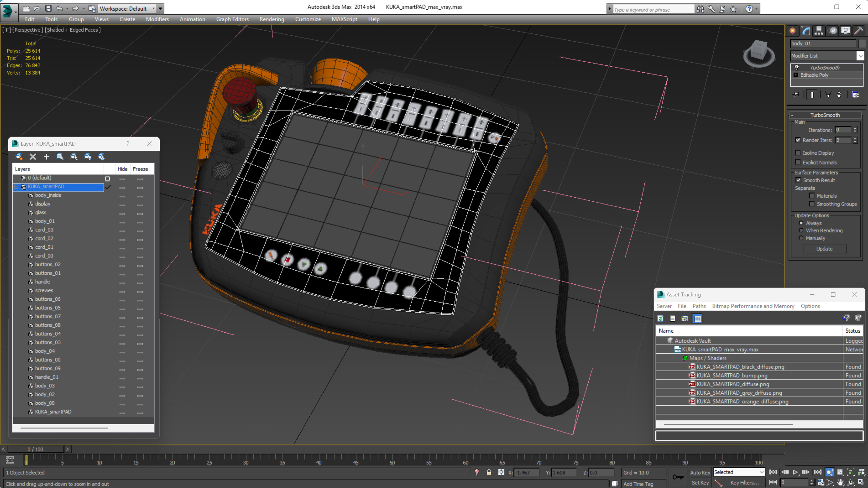This screenshot has height=488, width=868.
Task: Click Remove Modifier trash icon
Action: [839, 94]
